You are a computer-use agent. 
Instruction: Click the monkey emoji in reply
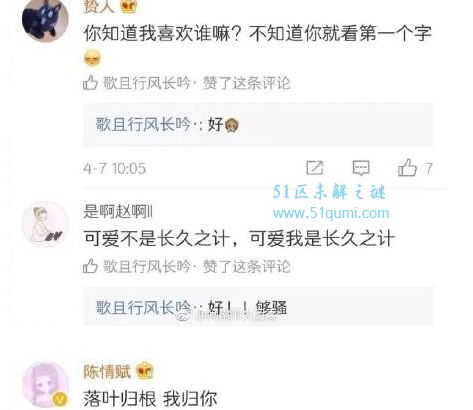(x=232, y=126)
